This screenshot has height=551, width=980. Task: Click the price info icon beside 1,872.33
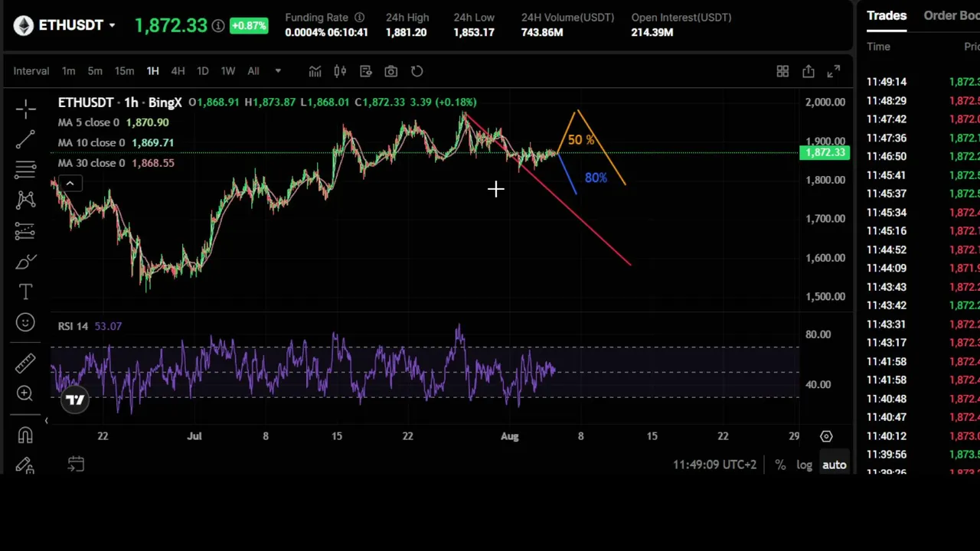click(218, 26)
